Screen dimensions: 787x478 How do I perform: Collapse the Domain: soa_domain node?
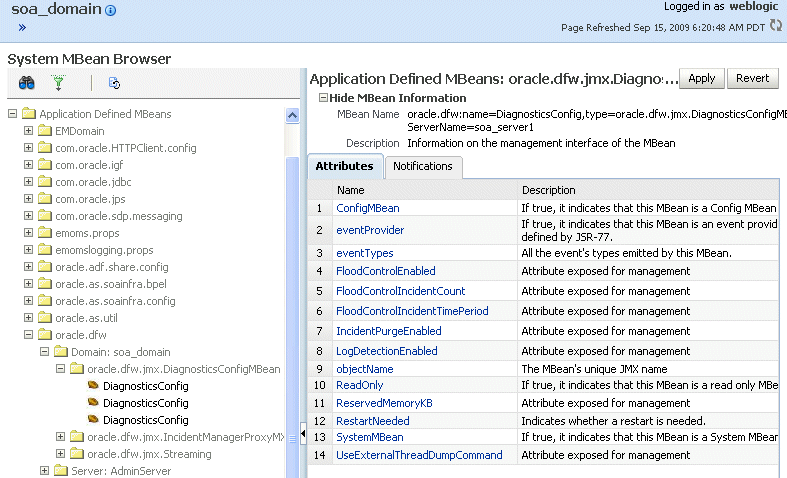pos(45,351)
